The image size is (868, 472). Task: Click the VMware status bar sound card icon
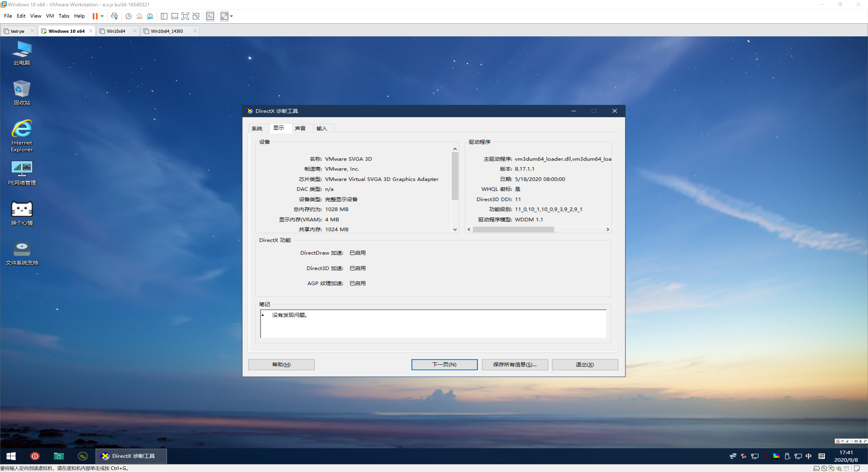[839, 468]
